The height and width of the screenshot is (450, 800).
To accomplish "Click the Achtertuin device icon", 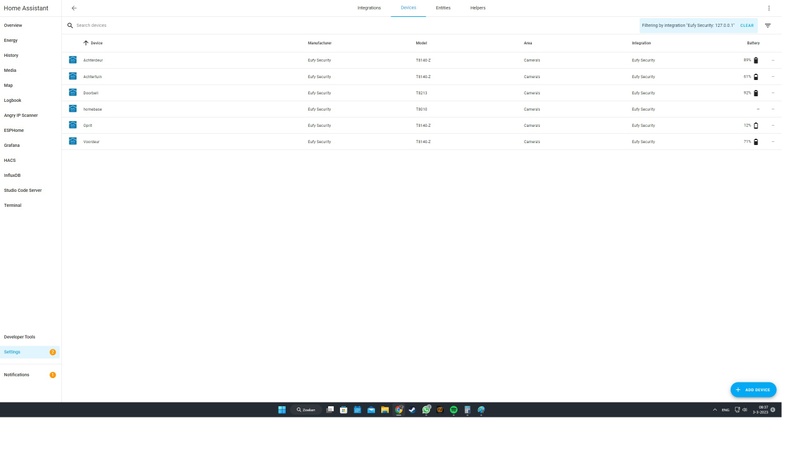I will (x=73, y=76).
